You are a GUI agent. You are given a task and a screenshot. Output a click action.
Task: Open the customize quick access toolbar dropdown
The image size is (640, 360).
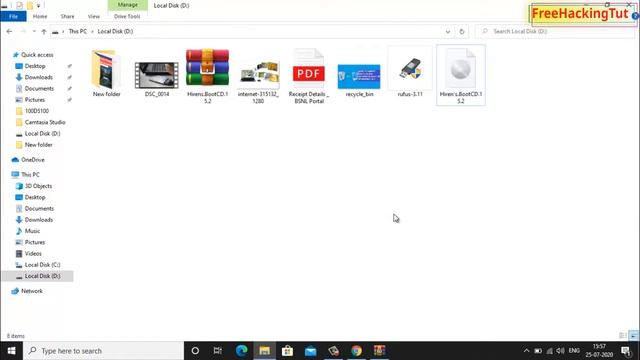point(38,6)
